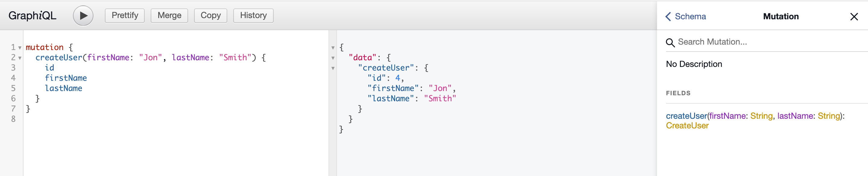Execute the mutation with the play button
This screenshot has height=176, width=868.
point(83,15)
